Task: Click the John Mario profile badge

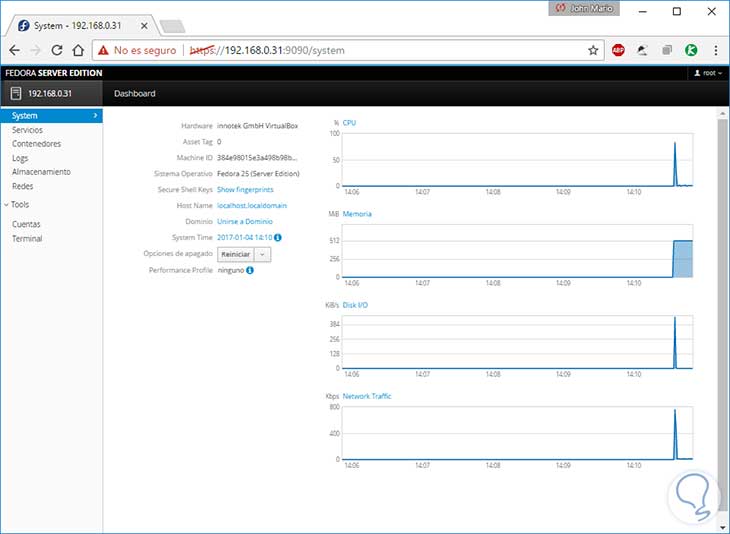Action: click(x=584, y=8)
